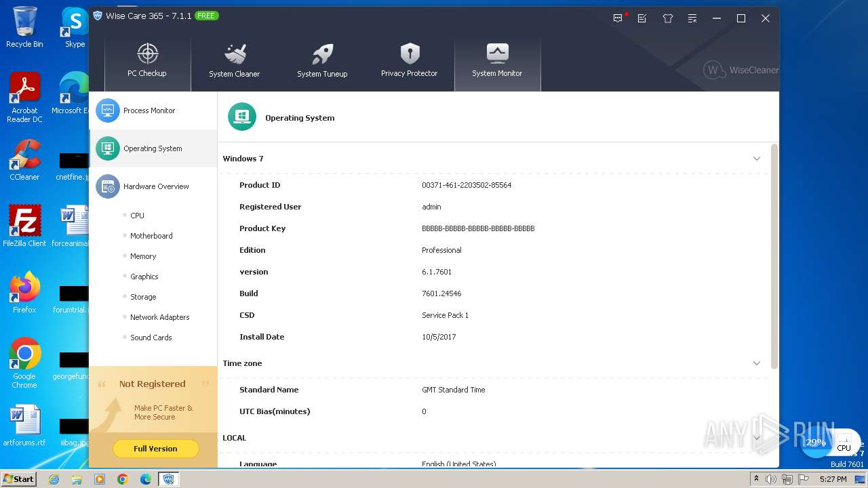
Task: Select the Product ID value 00371-461-2203502-85564
Action: (x=467, y=185)
